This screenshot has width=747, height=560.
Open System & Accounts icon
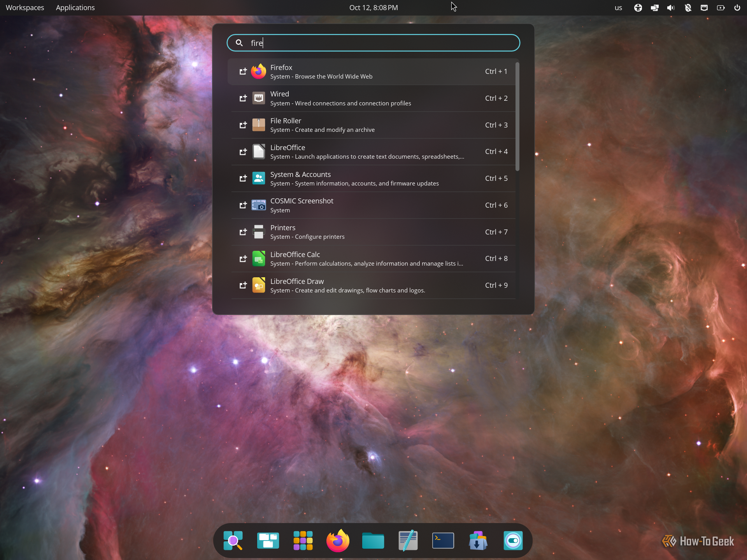click(x=259, y=178)
